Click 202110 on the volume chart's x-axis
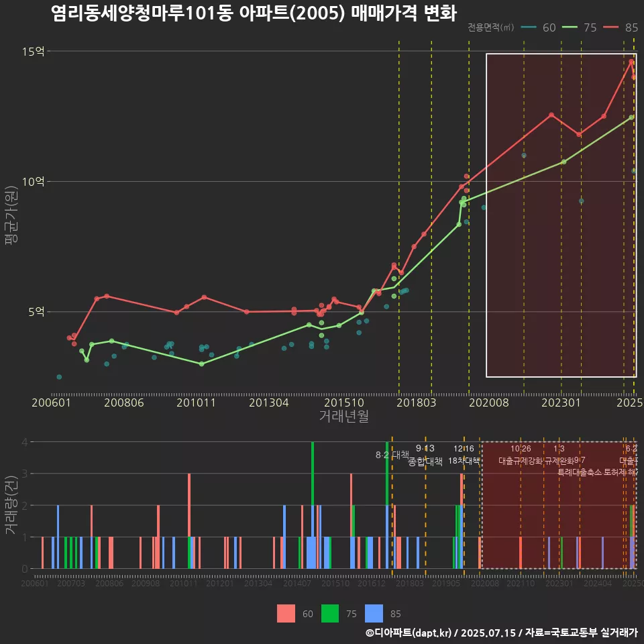Image resolution: width=644 pixels, height=644 pixels. (521, 583)
